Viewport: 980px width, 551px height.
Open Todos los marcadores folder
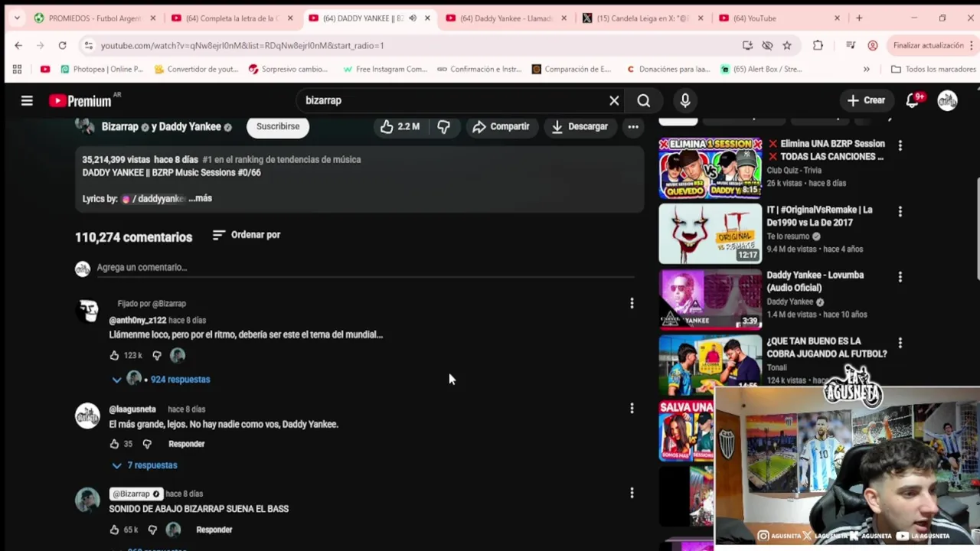click(x=933, y=69)
